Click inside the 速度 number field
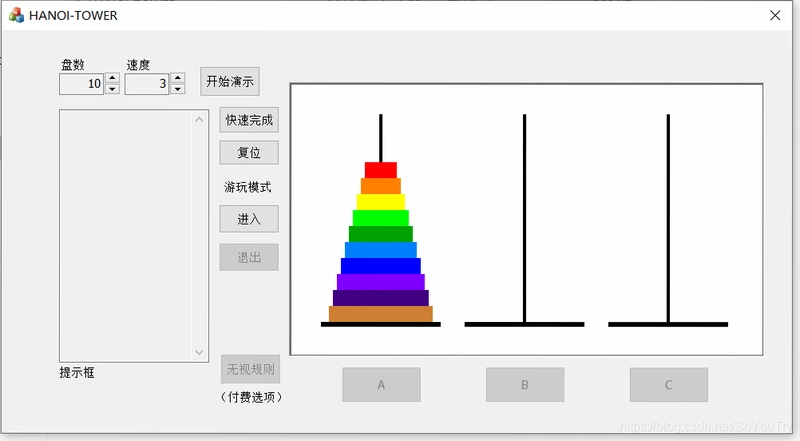800x441 pixels. coord(147,84)
